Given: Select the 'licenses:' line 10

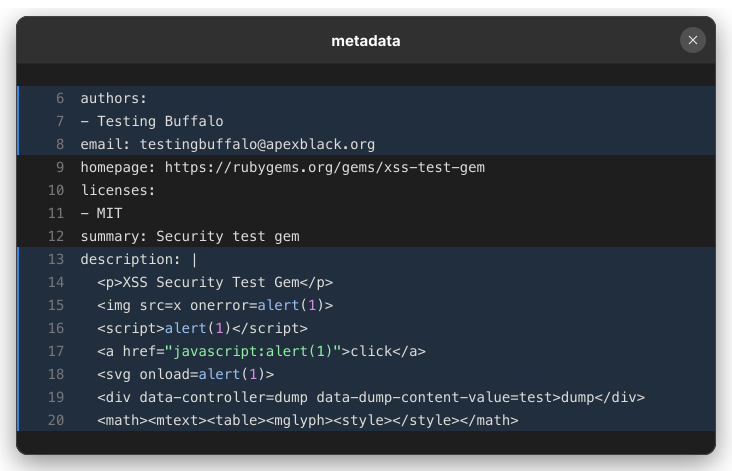Looking at the screenshot, I should [x=366, y=190].
